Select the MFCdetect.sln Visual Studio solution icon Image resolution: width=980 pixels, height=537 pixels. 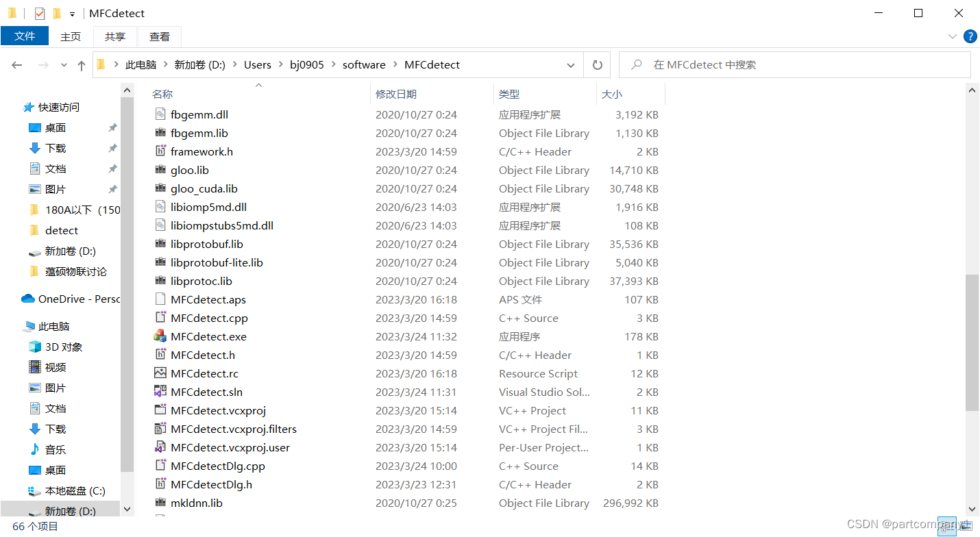160,392
